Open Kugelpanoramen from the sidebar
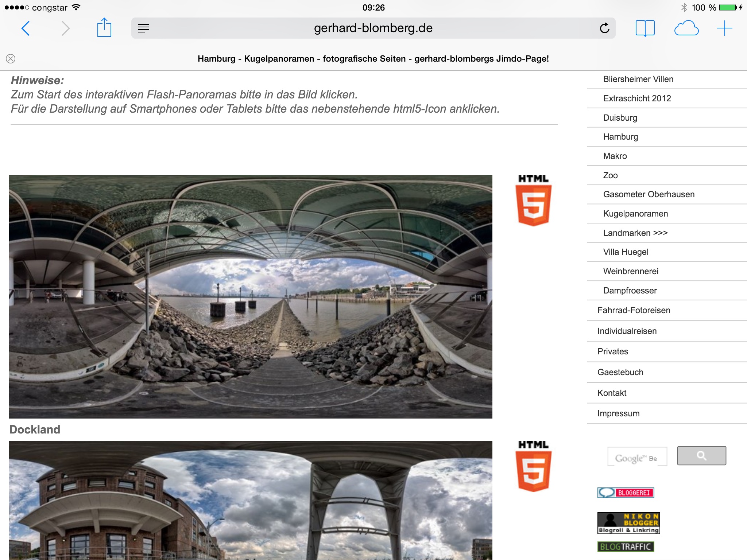Screen dimensions: 747x560 [x=635, y=214]
